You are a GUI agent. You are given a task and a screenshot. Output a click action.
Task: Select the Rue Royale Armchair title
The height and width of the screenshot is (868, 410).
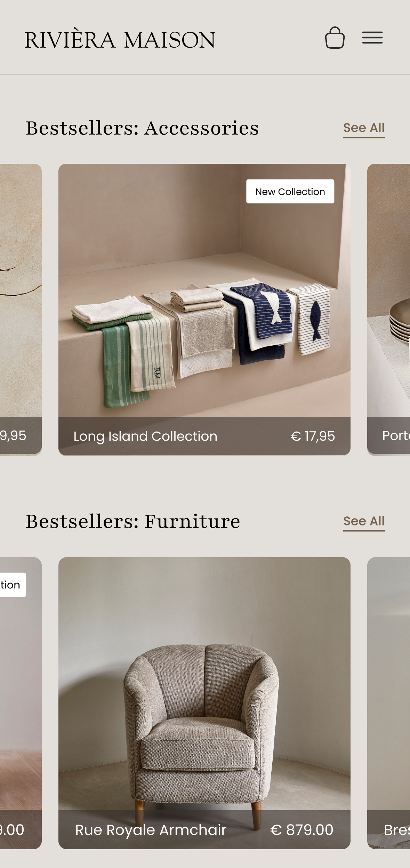pyautogui.click(x=151, y=830)
